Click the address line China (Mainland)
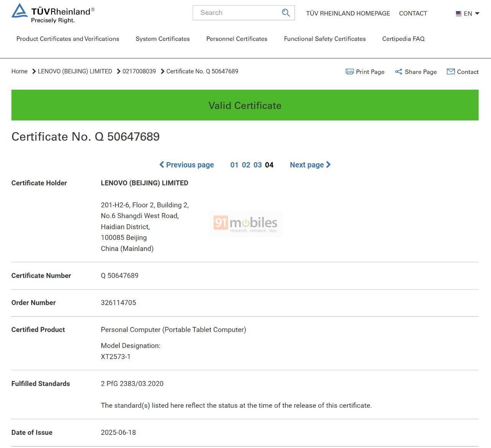The width and height of the screenshot is (491, 448). [127, 249]
